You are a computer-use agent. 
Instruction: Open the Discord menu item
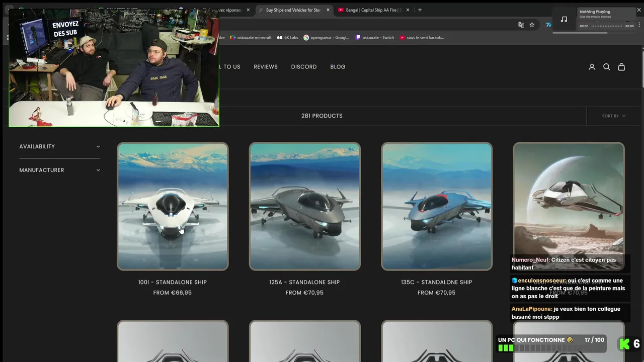[x=304, y=67]
